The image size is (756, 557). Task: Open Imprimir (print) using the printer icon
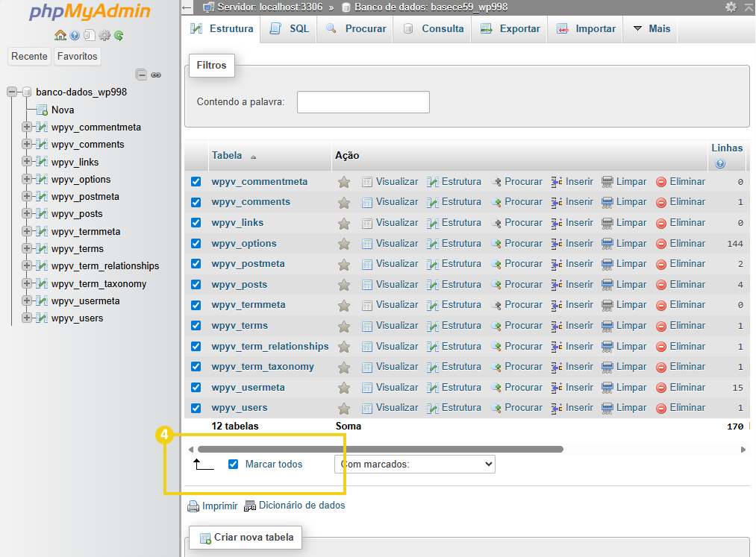(193, 505)
